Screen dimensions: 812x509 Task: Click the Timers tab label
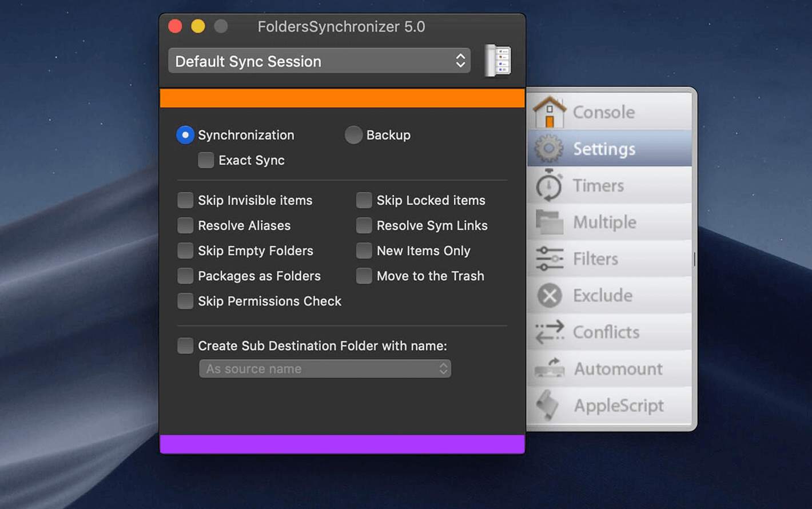[598, 185]
